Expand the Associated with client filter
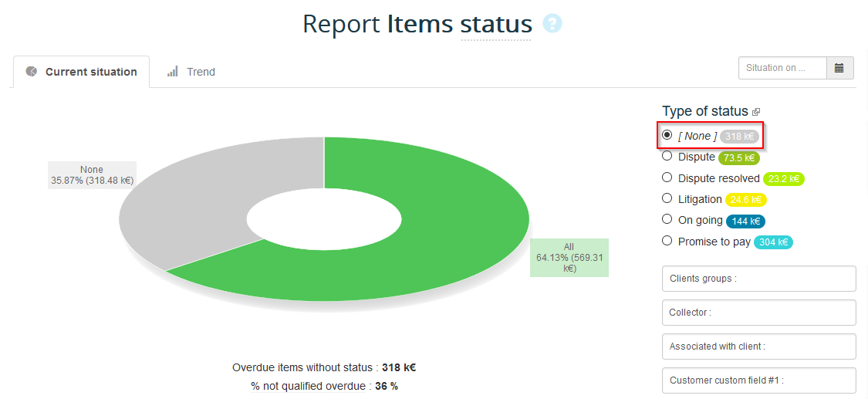The width and height of the screenshot is (868, 399). (x=758, y=347)
